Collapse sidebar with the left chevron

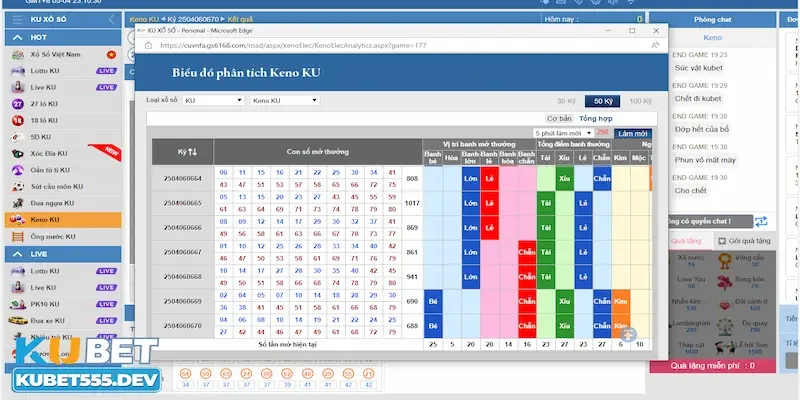(112, 20)
